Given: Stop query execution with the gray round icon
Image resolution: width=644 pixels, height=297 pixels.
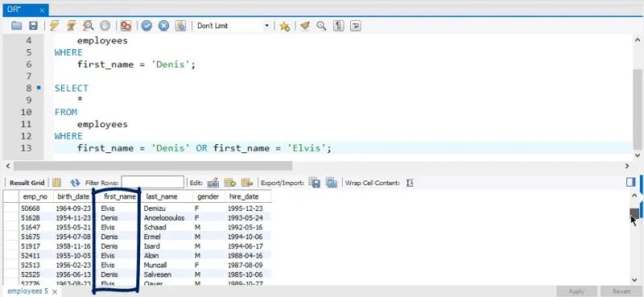Looking at the screenshot, I should [x=105, y=26].
